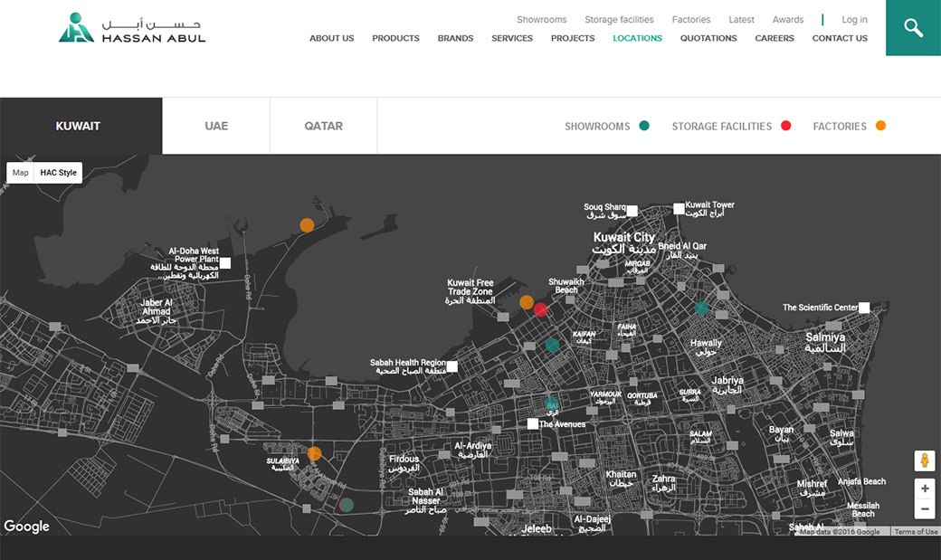Switch map type to Map view
Viewport: 941px width, 560px height.
pyautogui.click(x=21, y=173)
